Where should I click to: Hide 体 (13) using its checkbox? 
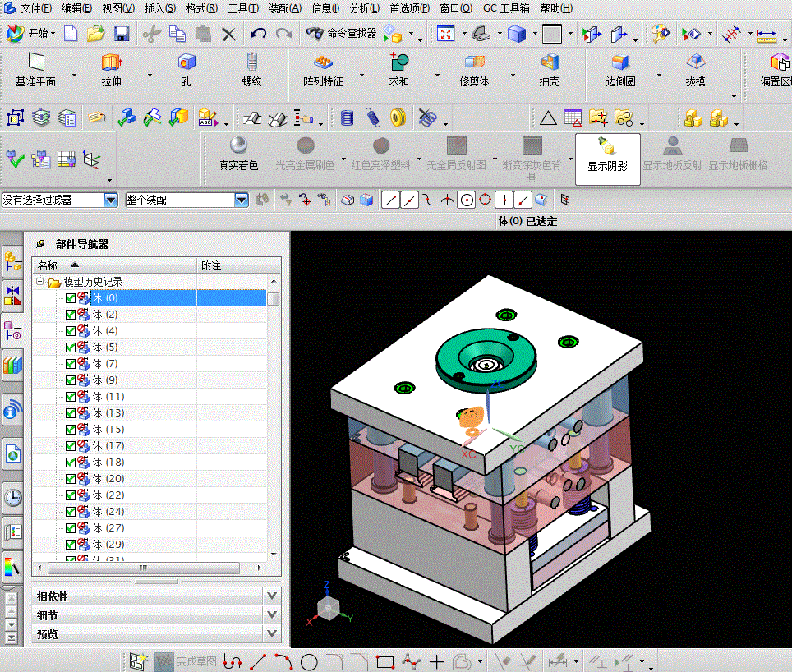coord(71,413)
